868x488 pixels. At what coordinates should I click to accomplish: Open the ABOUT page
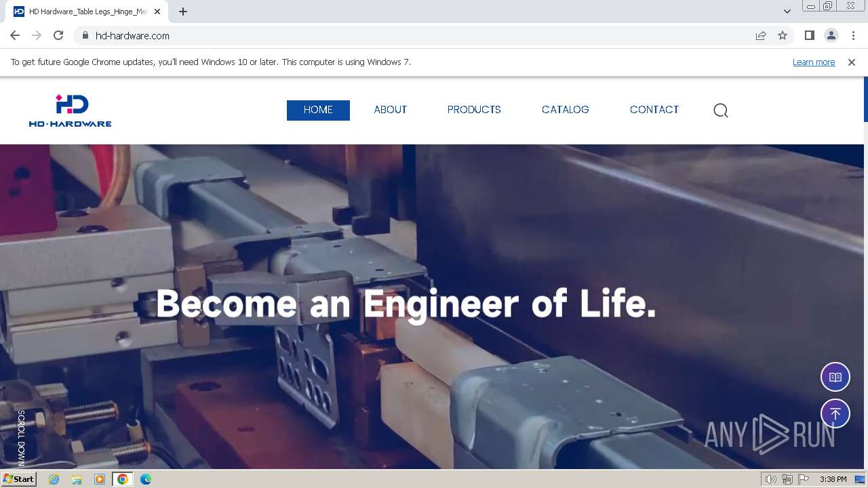[391, 110]
